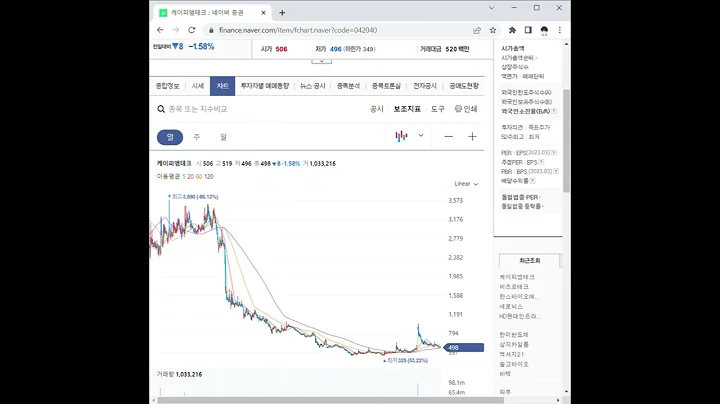The width and height of the screenshot is (720, 404).
Task: Expand the collapsed info panel arrow below 시가
Action: [x=321, y=61]
